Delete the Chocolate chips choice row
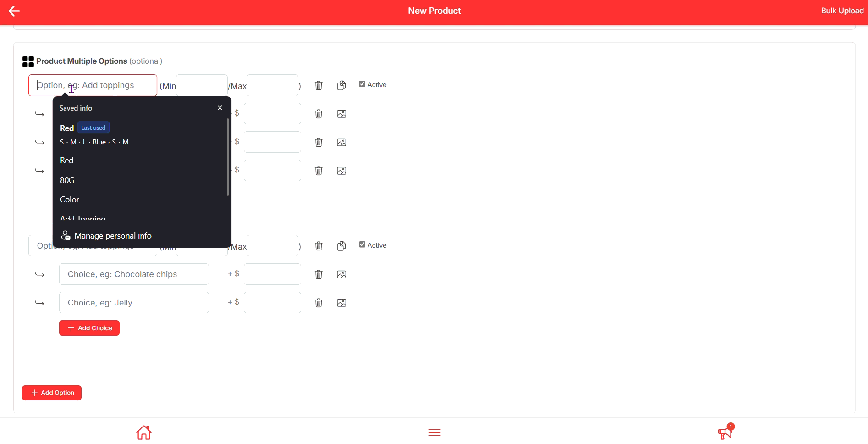868x444 pixels. pyautogui.click(x=319, y=274)
